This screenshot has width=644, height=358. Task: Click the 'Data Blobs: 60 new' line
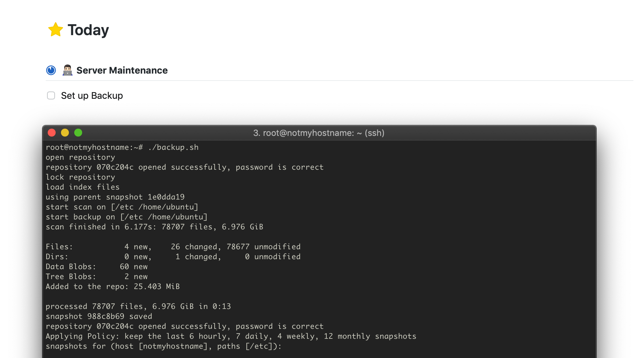coord(96,267)
